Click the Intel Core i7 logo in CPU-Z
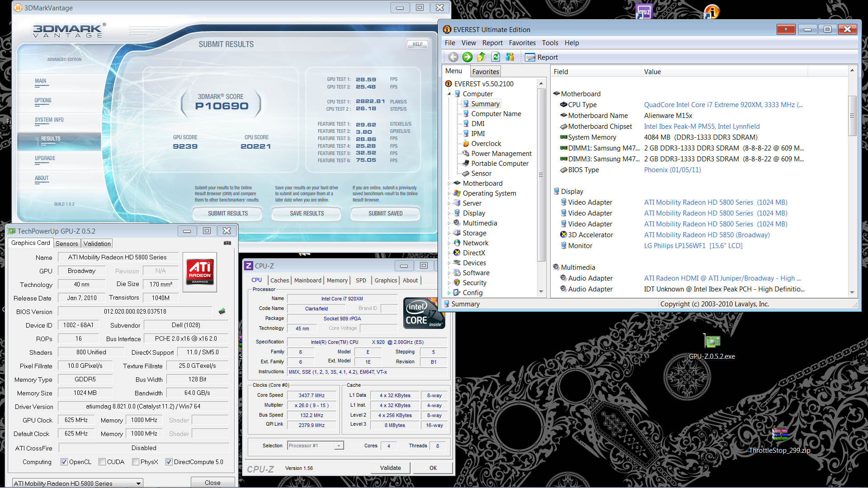Image resolution: width=868 pixels, height=488 pixels. (424, 313)
